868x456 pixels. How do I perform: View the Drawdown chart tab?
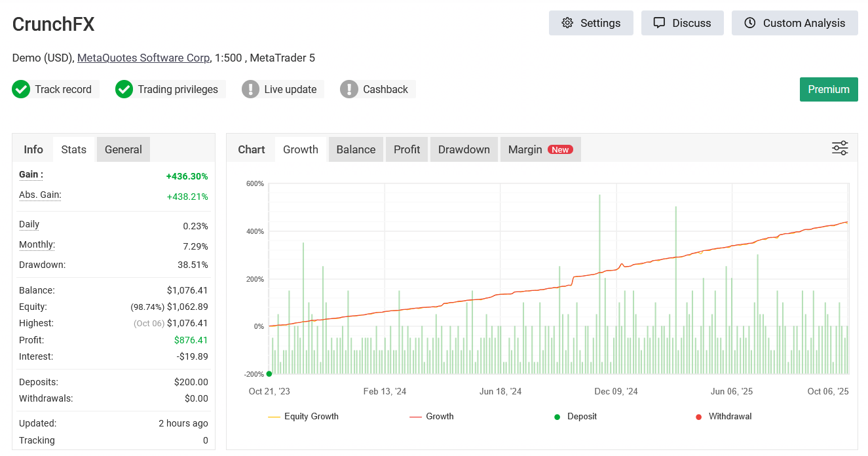[x=464, y=149]
